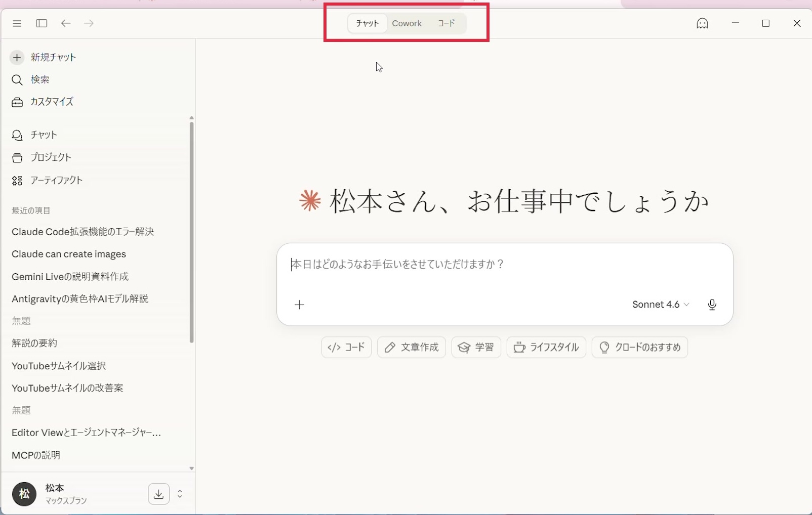Open the Sonnet 4.6 model dropdown

pos(660,305)
